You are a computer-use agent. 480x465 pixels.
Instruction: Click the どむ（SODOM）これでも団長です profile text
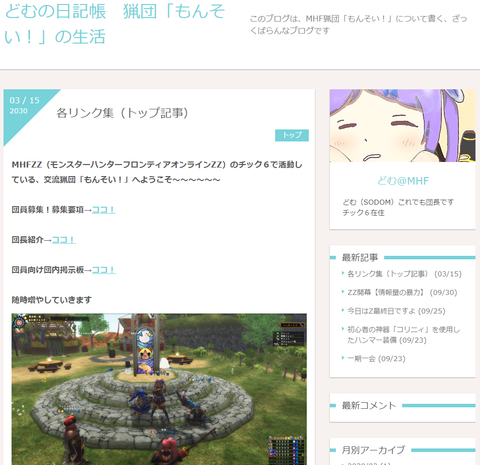tap(398, 202)
